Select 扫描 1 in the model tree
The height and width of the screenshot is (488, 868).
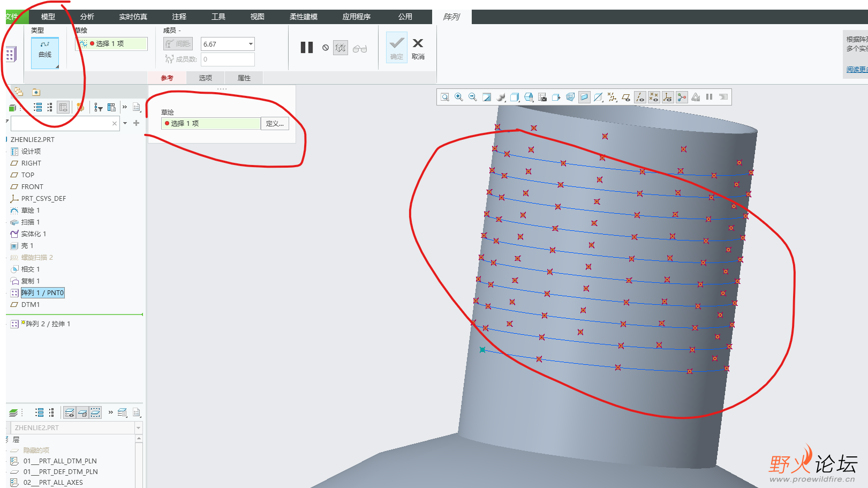tap(31, 222)
